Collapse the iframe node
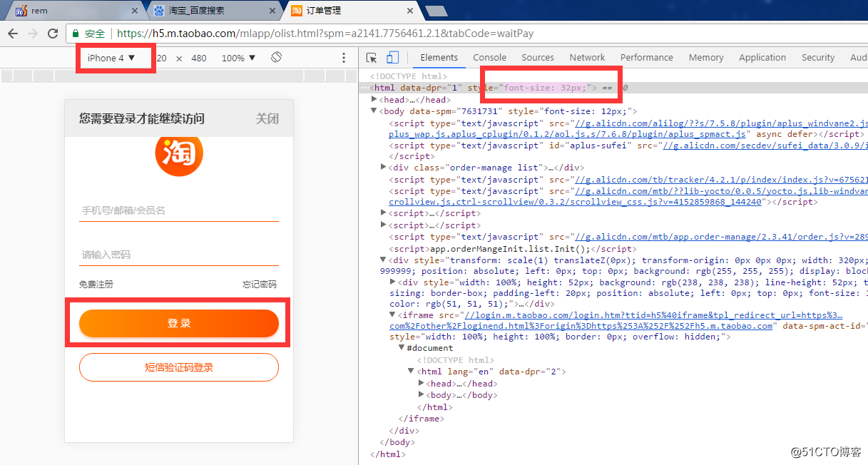 coord(393,315)
